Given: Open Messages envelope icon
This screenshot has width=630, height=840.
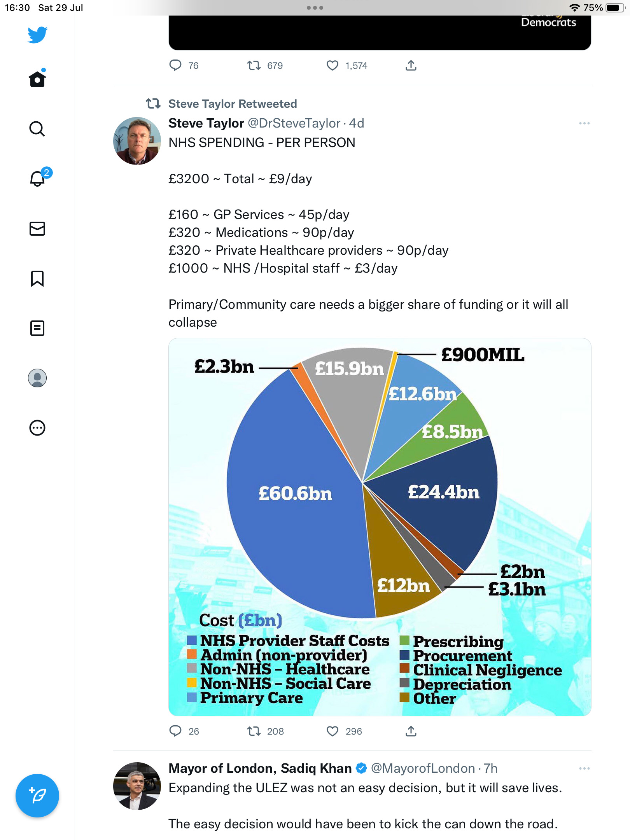Looking at the screenshot, I should coord(37,229).
